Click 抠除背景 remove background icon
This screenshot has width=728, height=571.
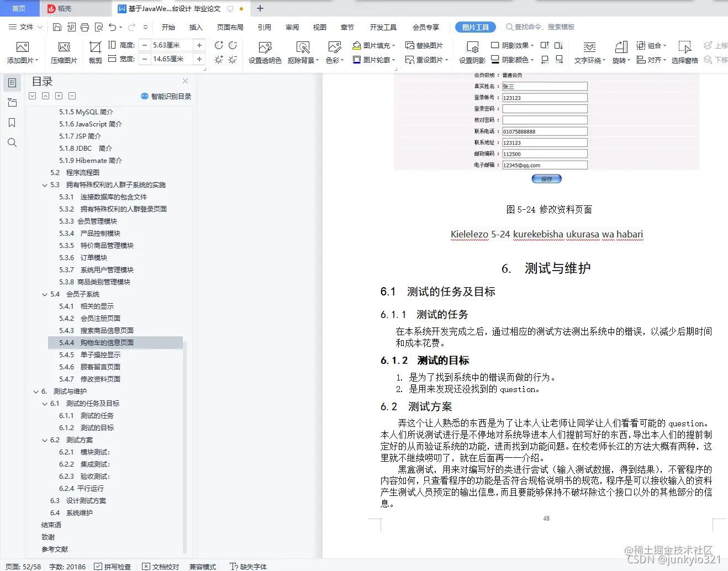[x=303, y=47]
